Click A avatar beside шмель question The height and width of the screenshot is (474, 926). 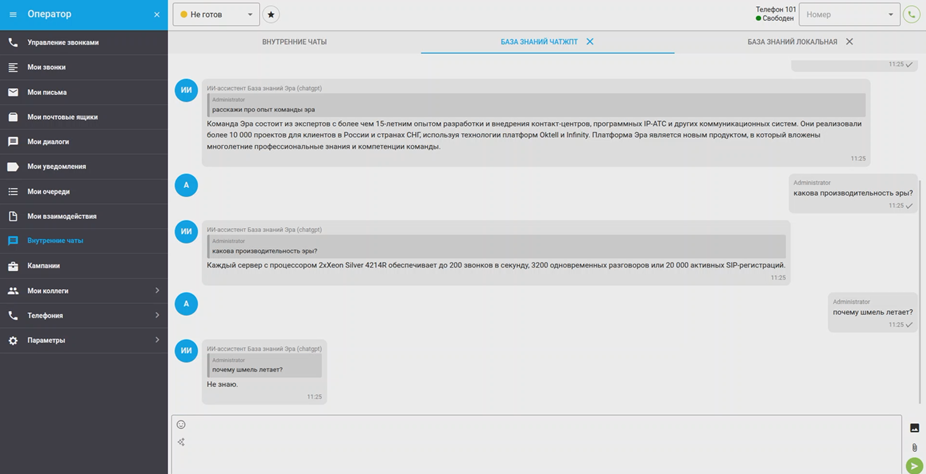click(186, 304)
